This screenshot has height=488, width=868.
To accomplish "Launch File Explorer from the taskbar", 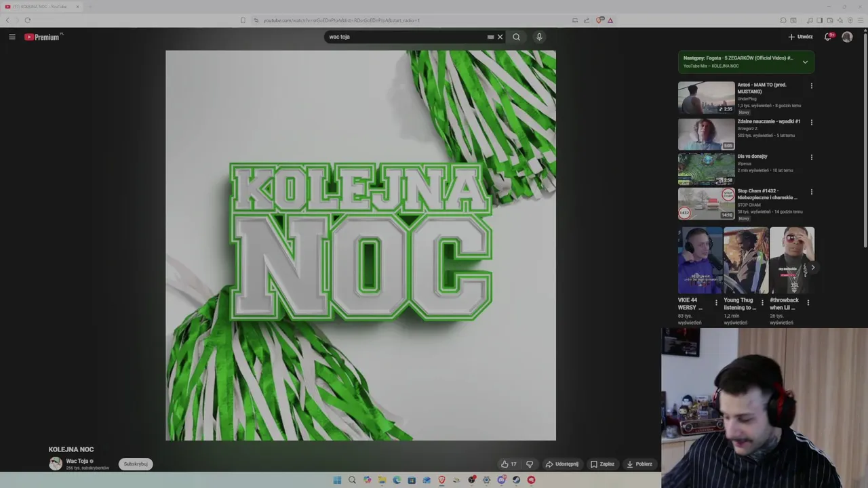I will [x=382, y=480].
